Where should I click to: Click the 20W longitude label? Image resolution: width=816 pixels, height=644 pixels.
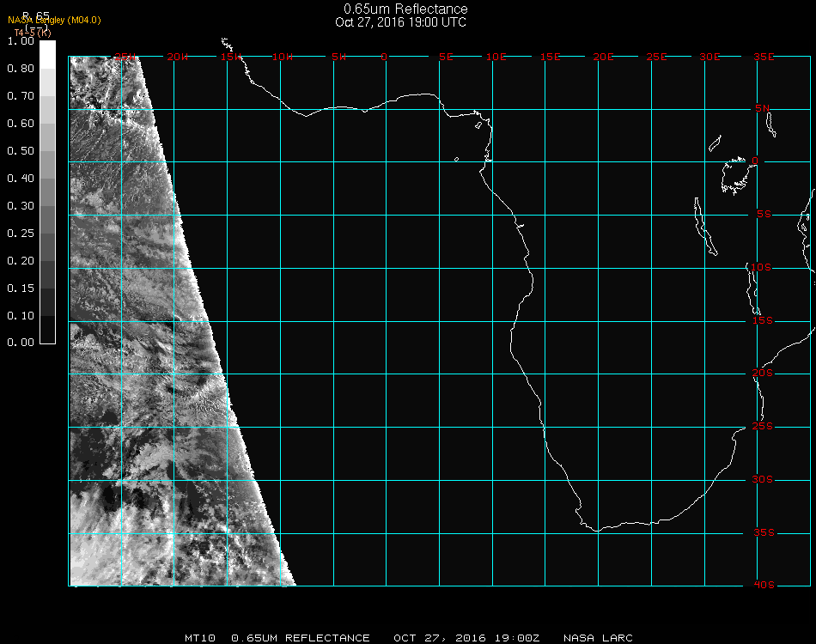tap(178, 57)
